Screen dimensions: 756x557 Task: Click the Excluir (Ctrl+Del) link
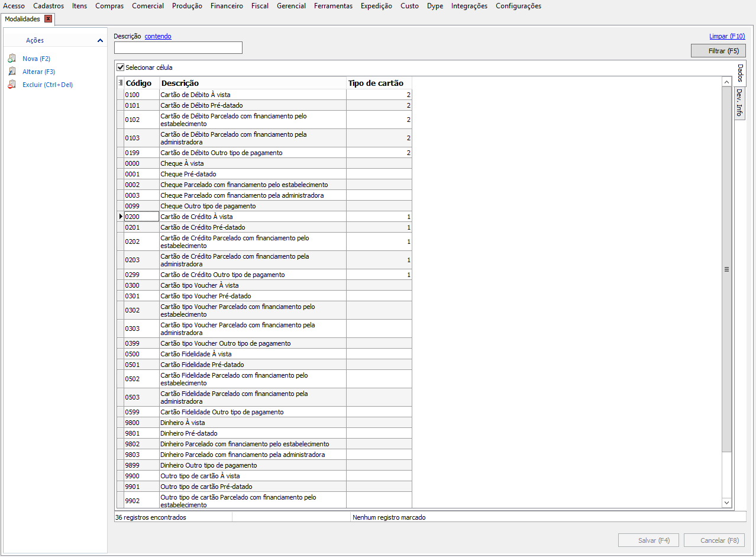coord(47,85)
